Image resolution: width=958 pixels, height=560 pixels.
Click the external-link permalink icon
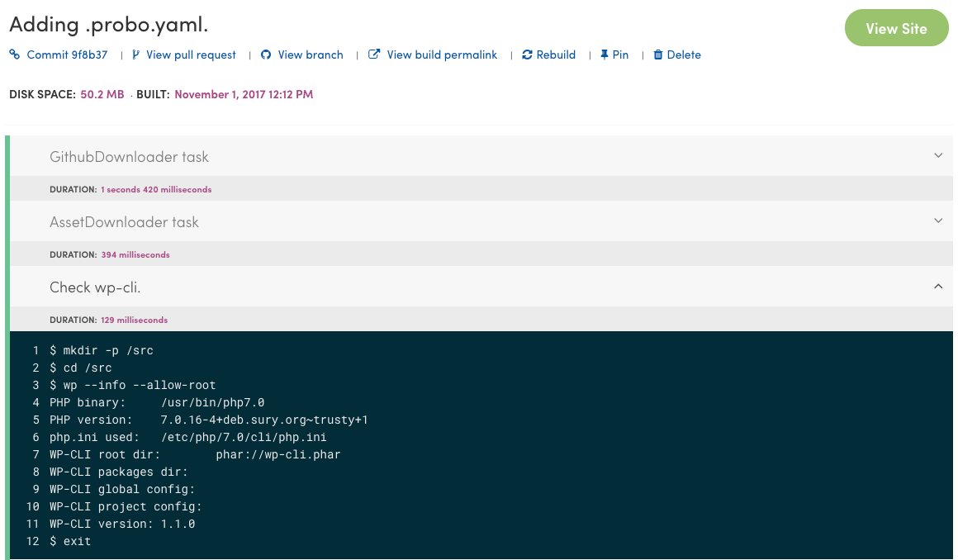pyautogui.click(x=372, y=55)
